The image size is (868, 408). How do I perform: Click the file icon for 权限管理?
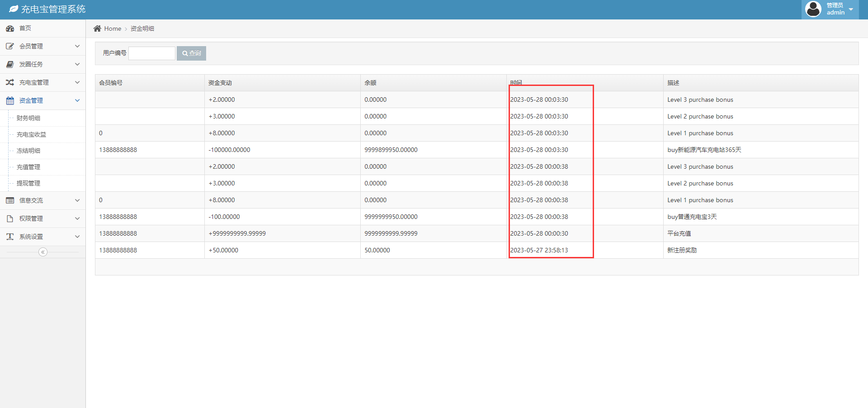[x=10, y=218]
